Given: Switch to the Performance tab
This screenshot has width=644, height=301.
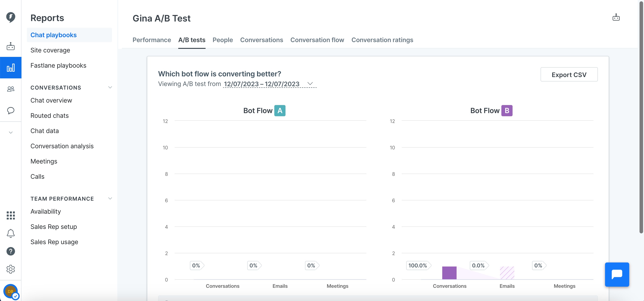Looking at the screenshot, I should (152, 40).
